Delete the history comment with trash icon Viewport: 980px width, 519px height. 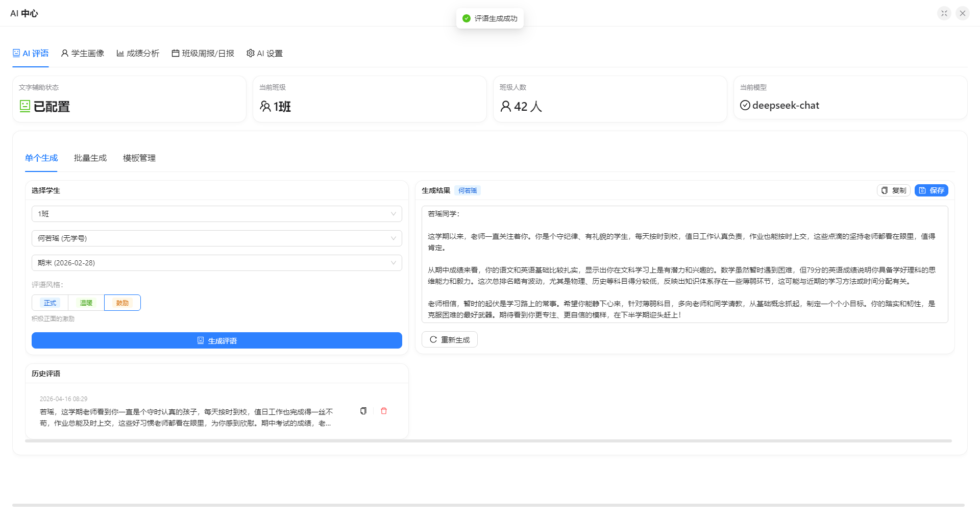pos(384,411)
